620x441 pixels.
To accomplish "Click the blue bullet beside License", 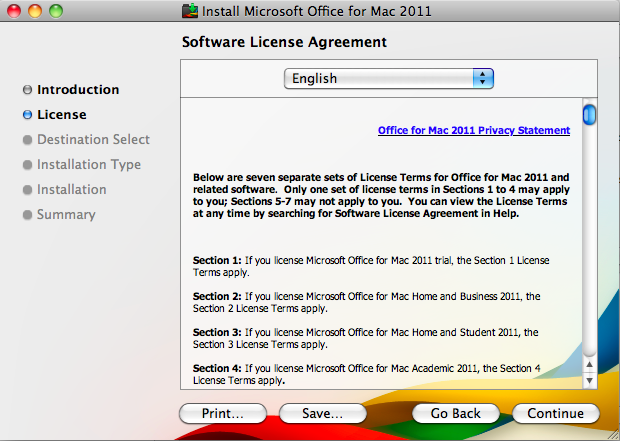I will coord(27,115).
